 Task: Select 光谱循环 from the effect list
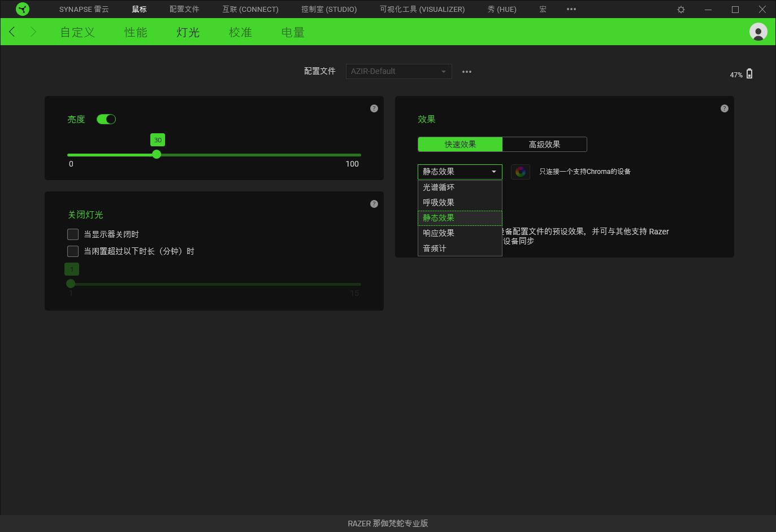pyautogui.click(x=439, y=187)
